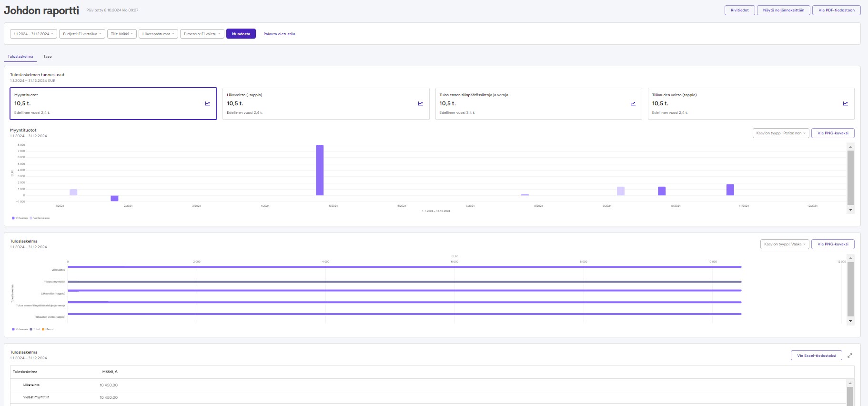Viewport: 868px width, 406px height.
Task: Click the negative 2/2024 bar in Myyntituotot chart
Action: (114, 198)
